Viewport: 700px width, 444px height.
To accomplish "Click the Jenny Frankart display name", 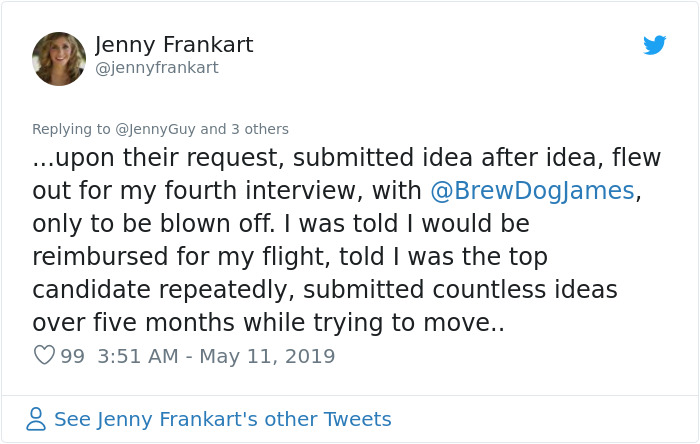I will coord(173,45).
